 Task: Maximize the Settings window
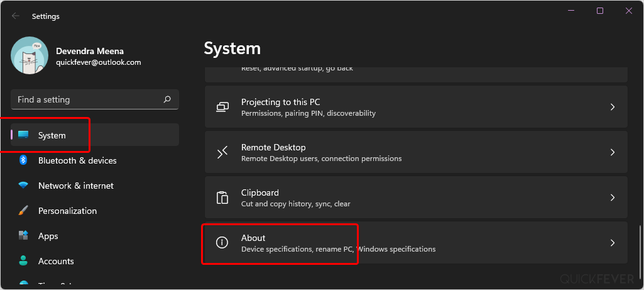600,11
